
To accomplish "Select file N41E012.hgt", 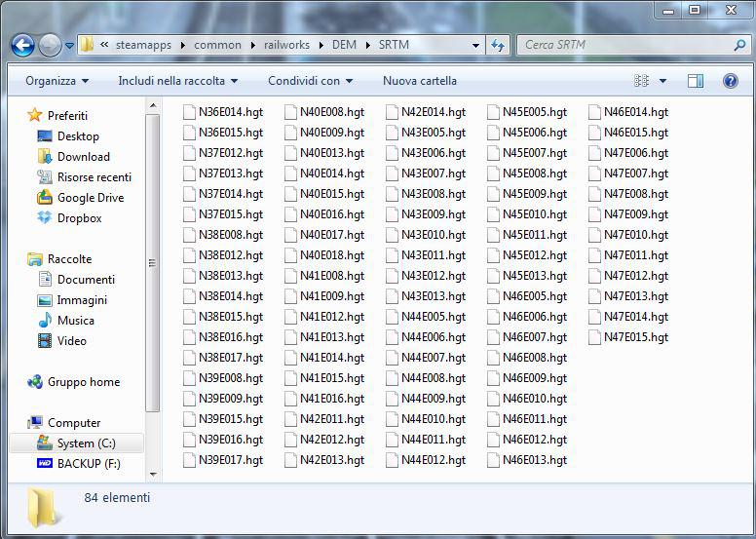I will 324,317.
